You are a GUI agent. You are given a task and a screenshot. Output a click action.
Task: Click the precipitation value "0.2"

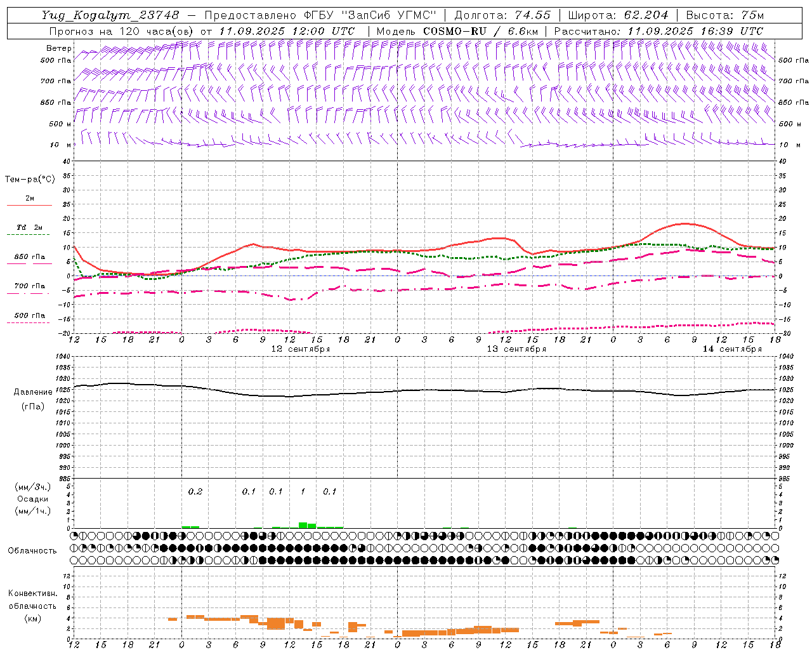[195, 491]
